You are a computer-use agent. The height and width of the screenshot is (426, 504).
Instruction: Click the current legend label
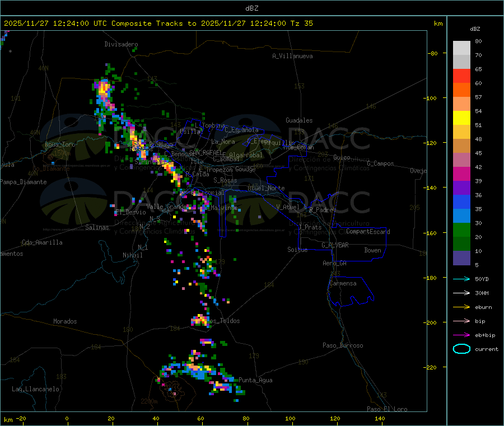487,349
